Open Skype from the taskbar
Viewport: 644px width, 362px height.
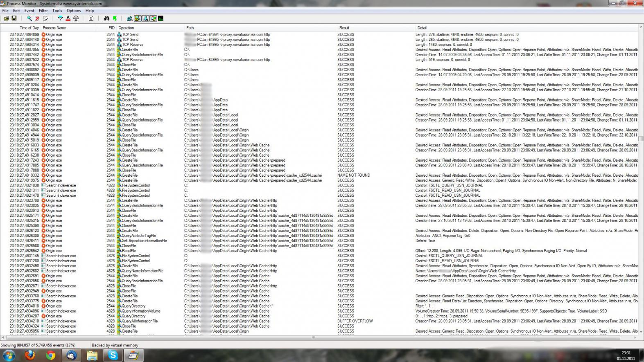(113, 355)
